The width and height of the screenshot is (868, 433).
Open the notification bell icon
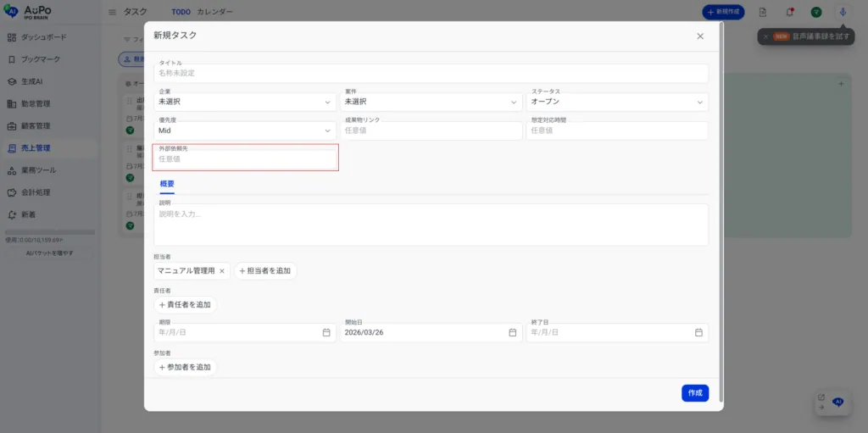pyautogui.click(x=790, y=12)
